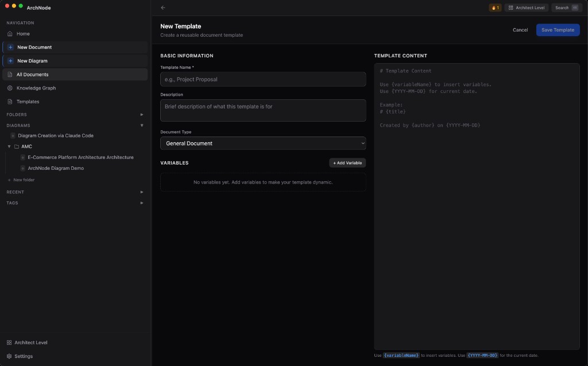
Task: Click the Knowledge Graph icon
Action: pyautogui.click(x=10, y=88)
